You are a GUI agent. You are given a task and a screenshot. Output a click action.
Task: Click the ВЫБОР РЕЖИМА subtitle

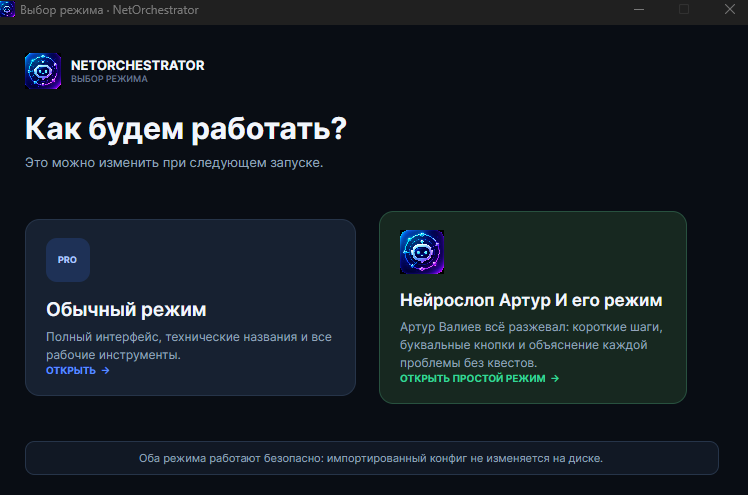point(109,79)
